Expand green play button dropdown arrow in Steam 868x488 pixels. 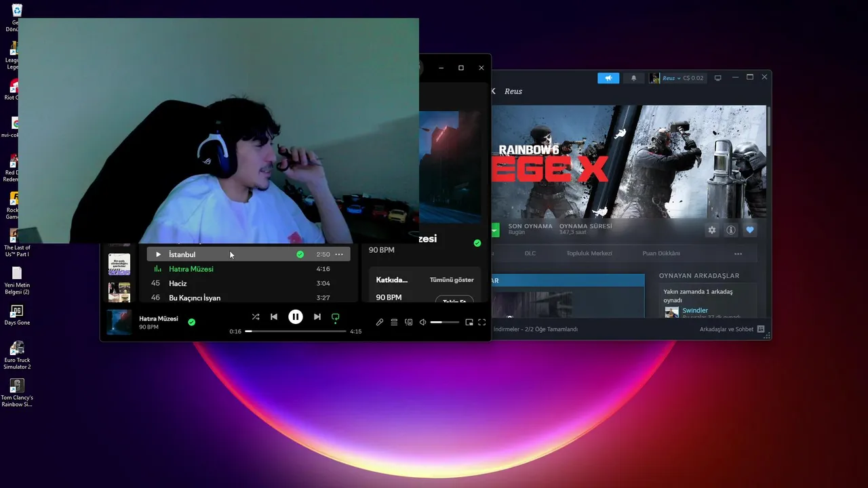pos(494,230)
